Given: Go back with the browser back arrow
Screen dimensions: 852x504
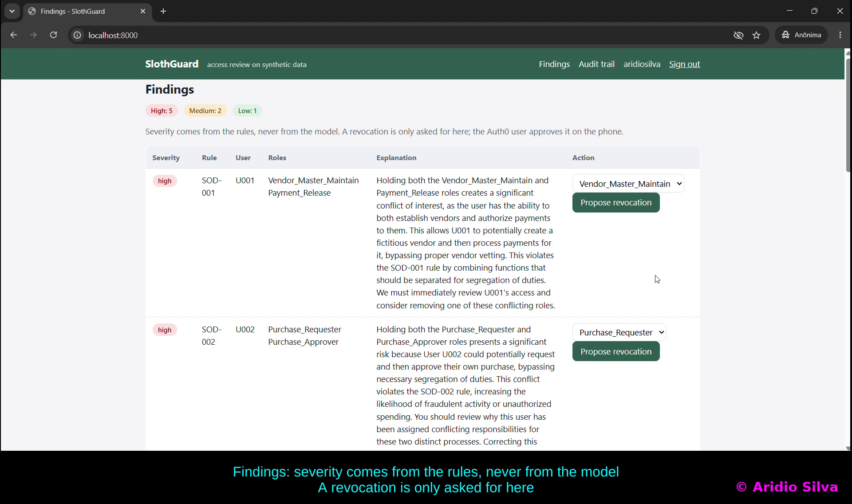Looking at the screenshot, I should [x=14, y=35].
